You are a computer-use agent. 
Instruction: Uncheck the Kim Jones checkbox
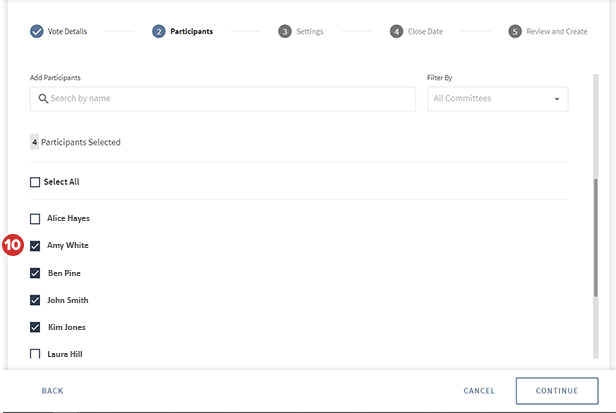click(x=35, y=326)
